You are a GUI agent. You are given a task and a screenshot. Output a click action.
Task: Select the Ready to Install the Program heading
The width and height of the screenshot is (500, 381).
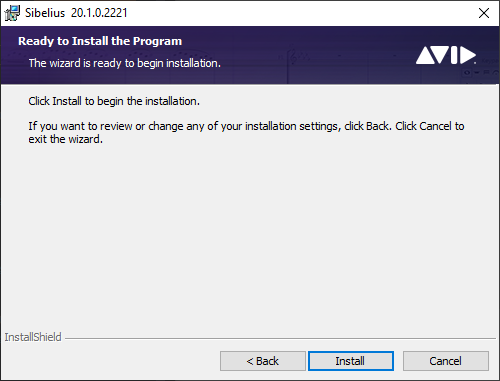(100, 41)
